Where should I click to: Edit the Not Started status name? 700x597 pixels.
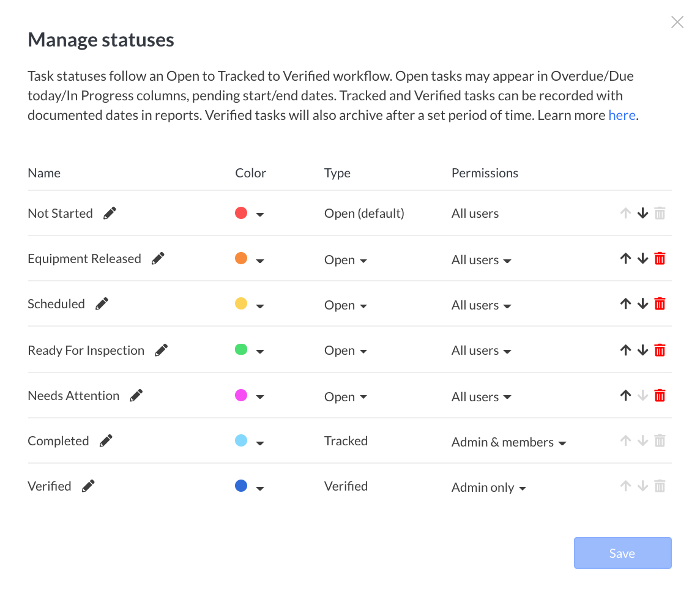click(110, 213)
